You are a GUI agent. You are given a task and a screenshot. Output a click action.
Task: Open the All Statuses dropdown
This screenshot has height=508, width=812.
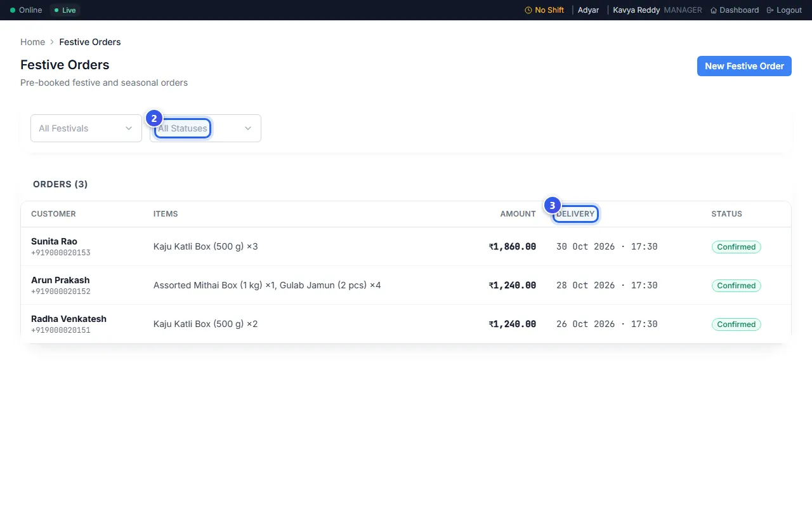tap(206, 128)
